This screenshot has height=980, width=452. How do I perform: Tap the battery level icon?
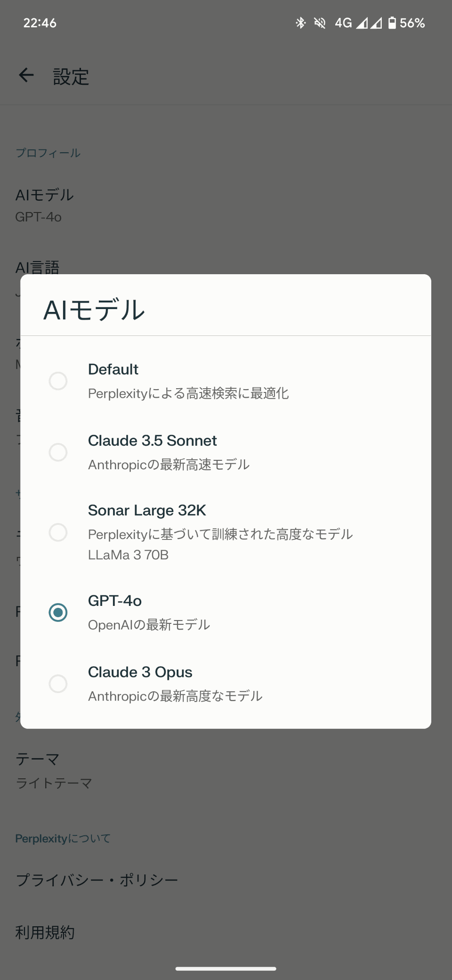click(394, 23)
